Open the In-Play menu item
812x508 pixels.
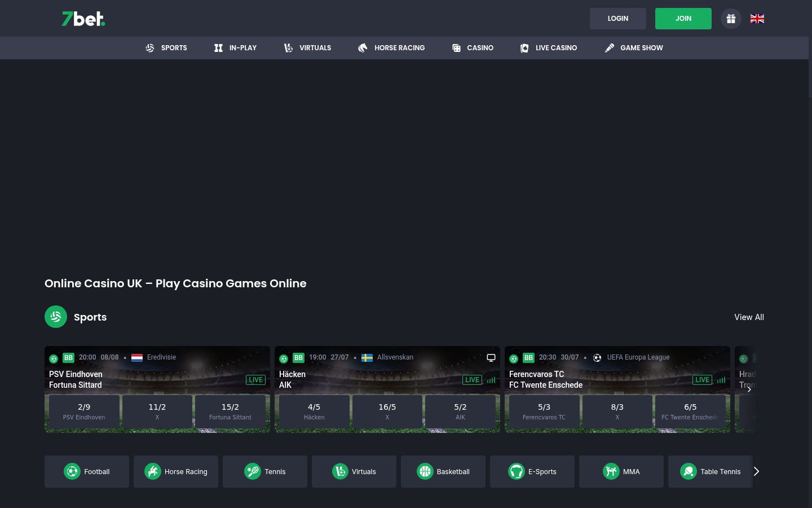pyautogui.click(x=235, y=48)
